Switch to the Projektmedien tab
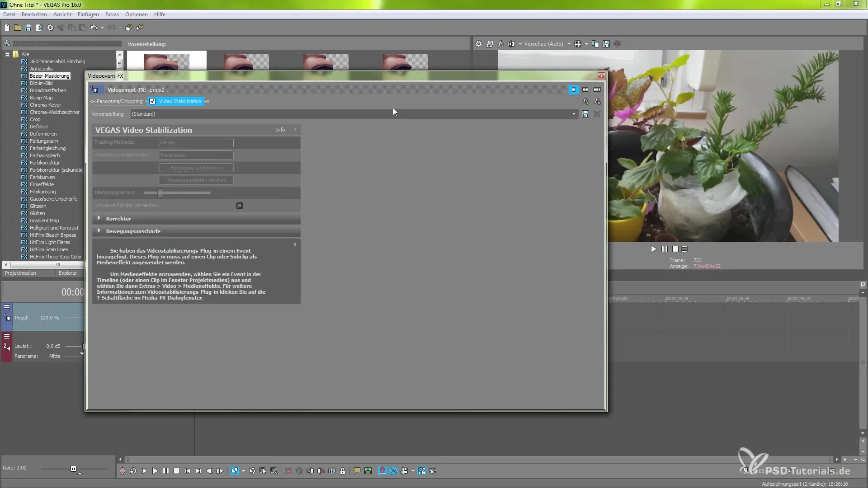 pos(20,273)
